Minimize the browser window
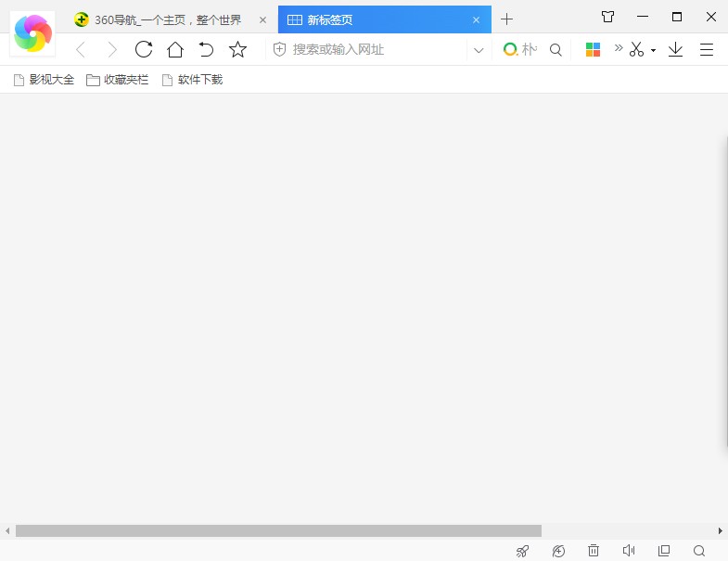 pyautogui.click(x=643, y=17)
